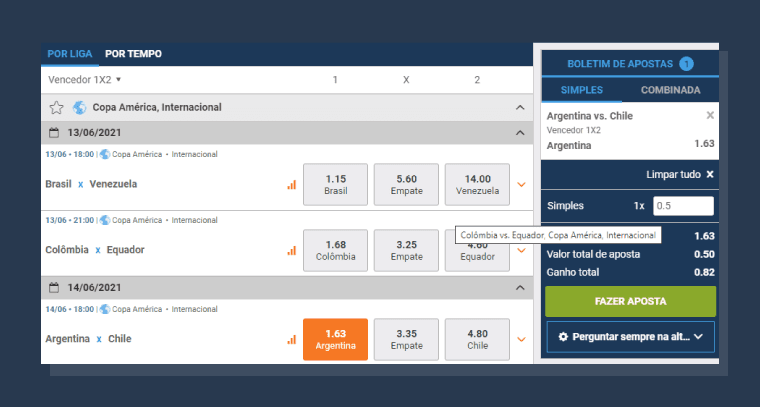Viewport: 760px width, 407px height.
Task: Collapse the Copa América, Internacional section
Action: click(x=520, y=108)
